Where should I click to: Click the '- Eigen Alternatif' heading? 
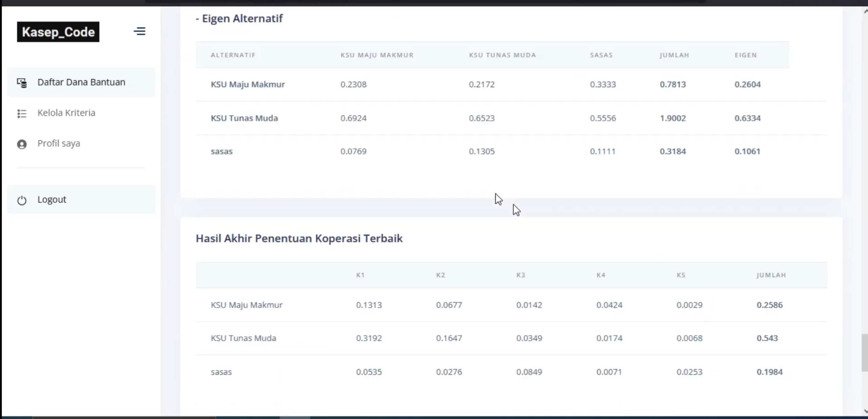pos(239,18)
